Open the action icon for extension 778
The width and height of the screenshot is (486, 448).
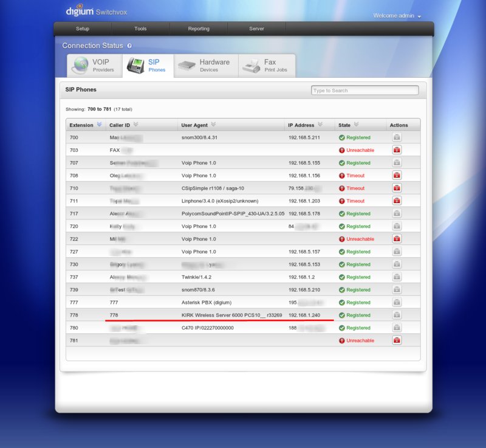pyautogui.click(x=397, y=315)
